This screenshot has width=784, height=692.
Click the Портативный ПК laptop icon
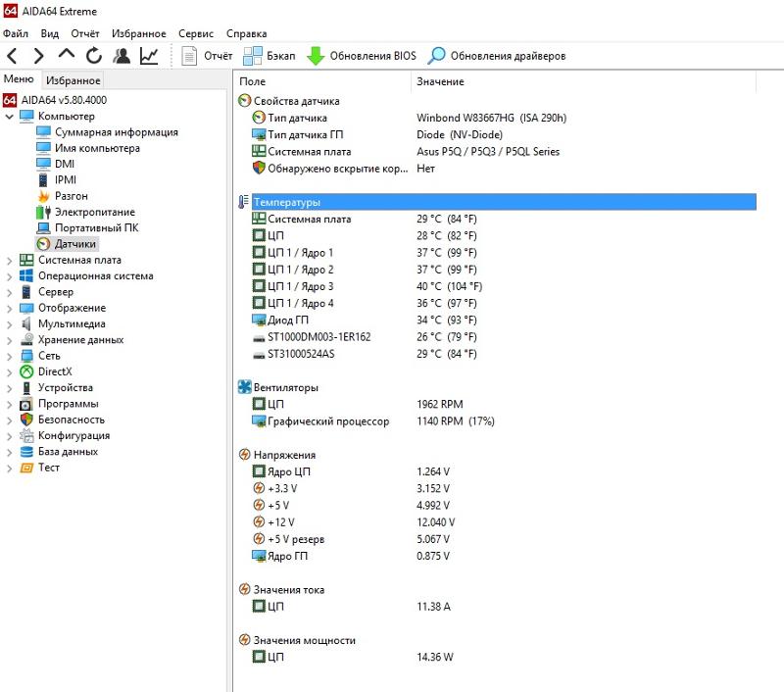pyautogui.click(x=43, y=228)
